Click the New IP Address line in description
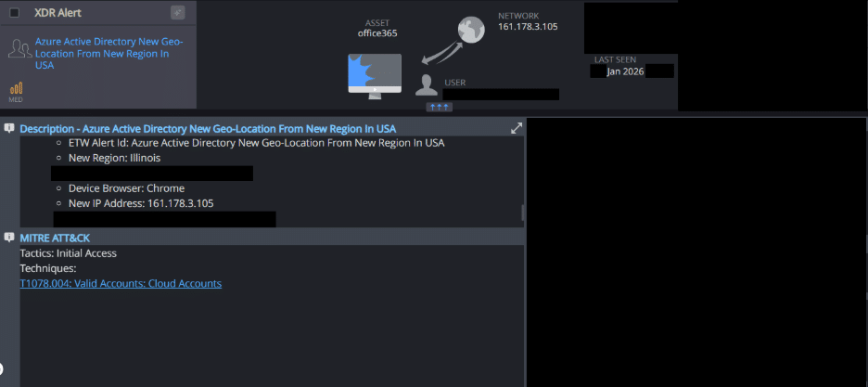The image size is (868, 387). coord(141,203)
